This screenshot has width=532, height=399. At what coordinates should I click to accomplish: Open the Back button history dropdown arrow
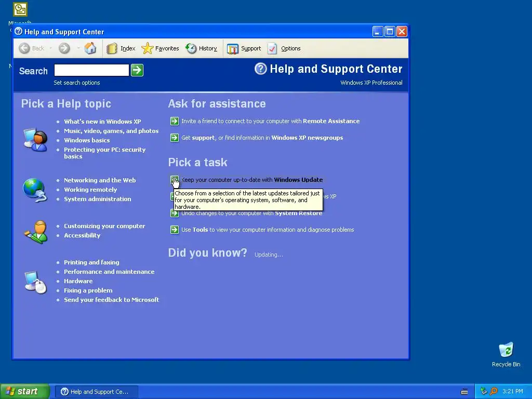pyautogui.click(x=50, y=48)
